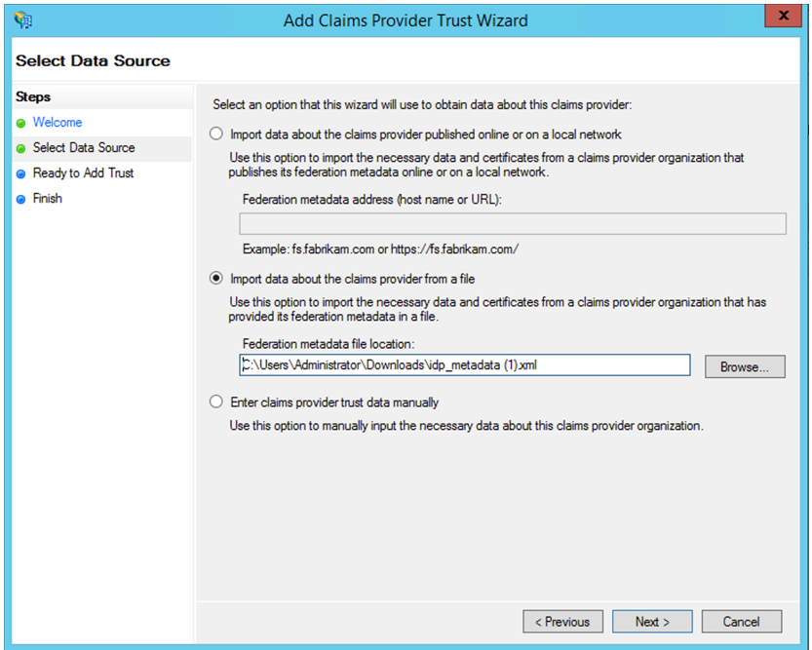The width and height of the screenshot is (812, 650).
Task: Click the blue Ready to Add Trust bullet
Action: point(20,173)
